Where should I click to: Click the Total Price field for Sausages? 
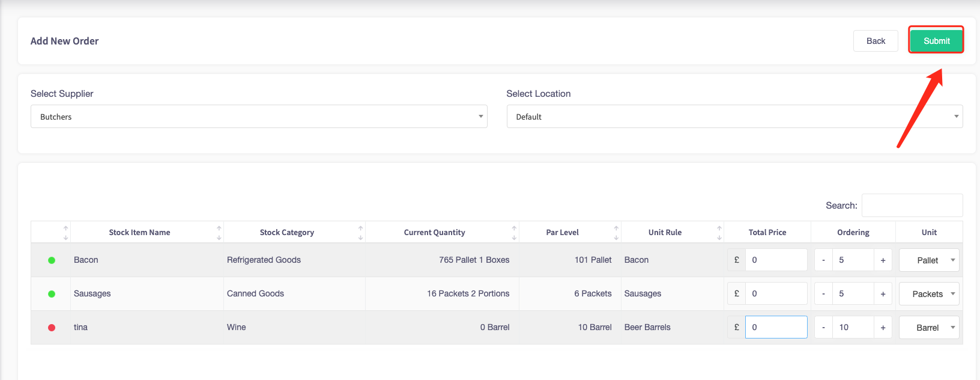pos(776,294)
